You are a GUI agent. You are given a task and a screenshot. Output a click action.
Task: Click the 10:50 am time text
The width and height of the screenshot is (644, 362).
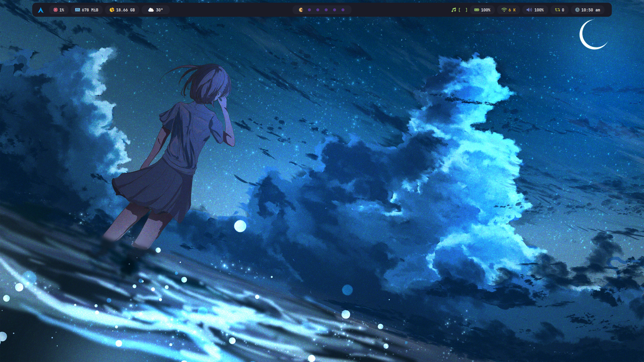point(591,10)
